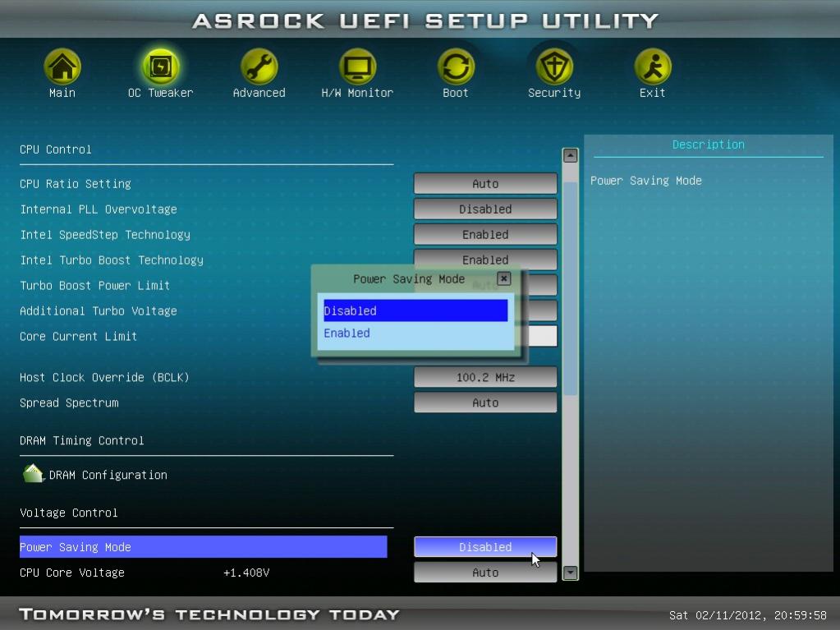The height and width of the screenshot is (630, 840).
Task: Open the Advanced wrench icon
Action: 259,67
